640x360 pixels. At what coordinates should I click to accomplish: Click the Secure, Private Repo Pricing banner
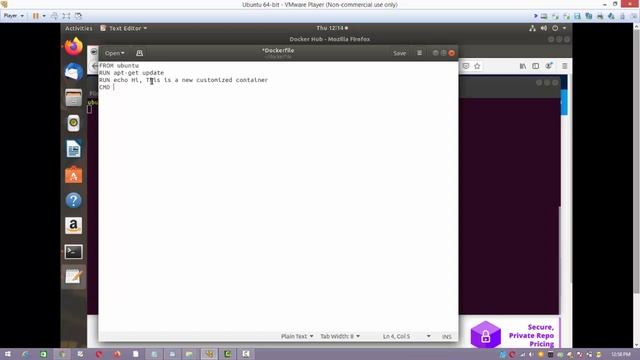(x=514, y=335)
